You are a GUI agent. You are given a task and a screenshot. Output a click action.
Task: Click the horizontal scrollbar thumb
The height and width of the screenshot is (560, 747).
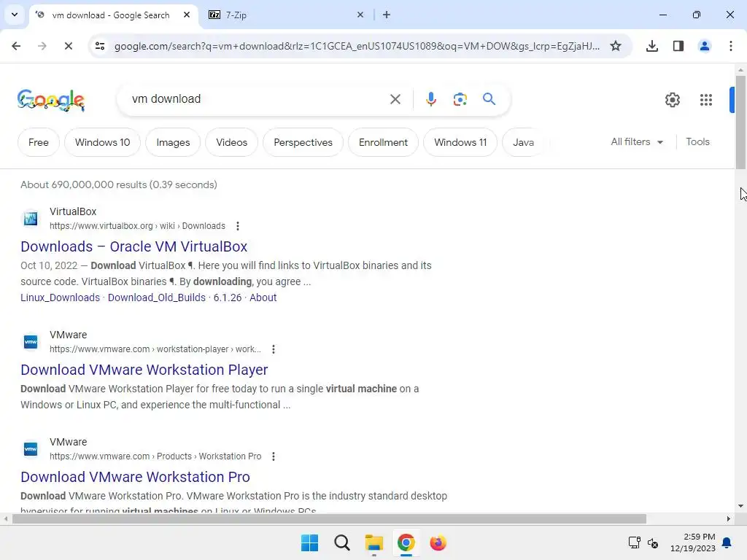coord(329,519)
